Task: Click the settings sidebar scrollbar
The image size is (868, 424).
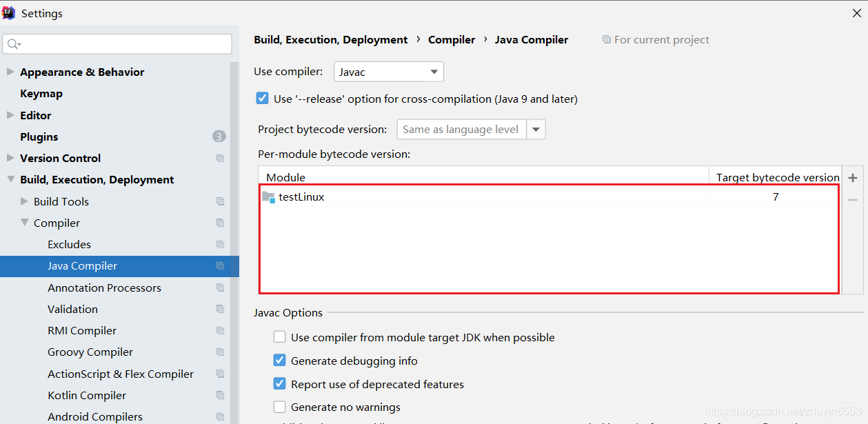Action: click(234, 207)
